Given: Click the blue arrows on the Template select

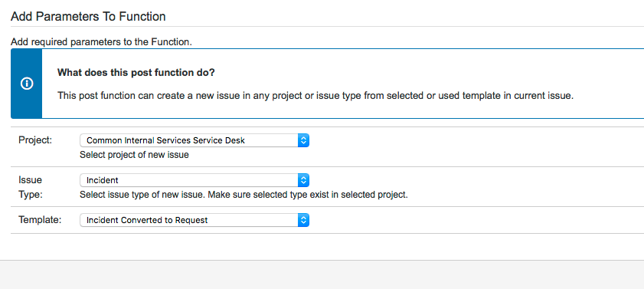Looking at the screenshot, I should [303, 220].
